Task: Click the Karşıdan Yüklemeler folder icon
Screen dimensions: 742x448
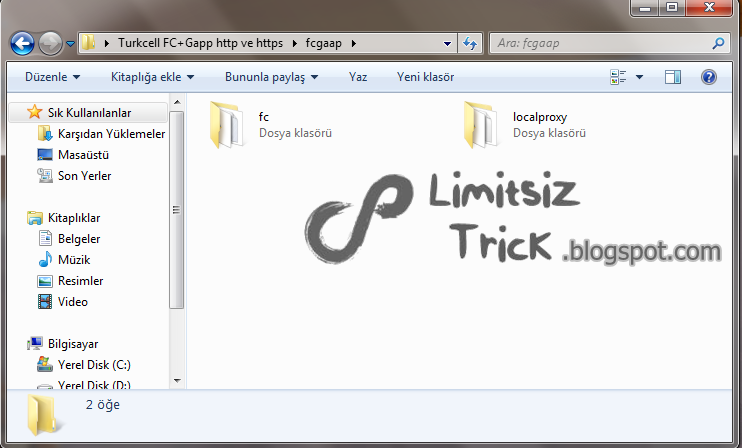Action: pyautogui.click(x=44, y=133)
